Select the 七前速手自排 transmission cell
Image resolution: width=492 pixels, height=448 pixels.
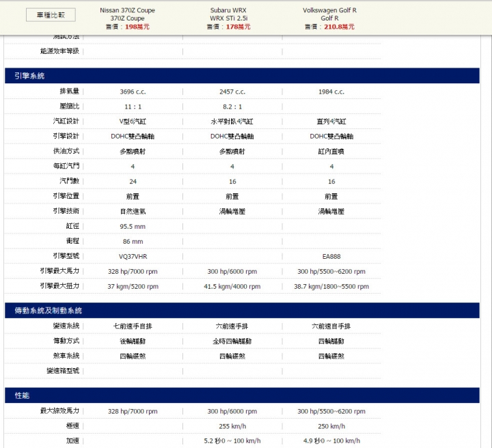tap(133, 326)
